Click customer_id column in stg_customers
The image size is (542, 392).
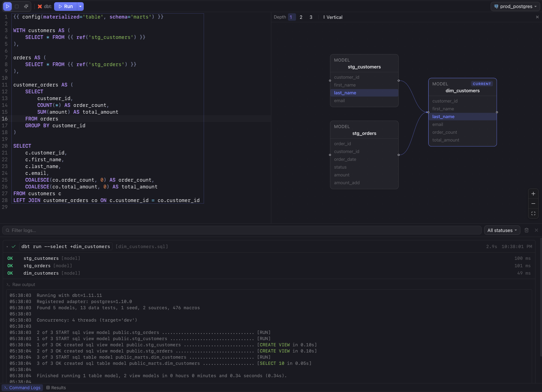[x=364, y=77]
